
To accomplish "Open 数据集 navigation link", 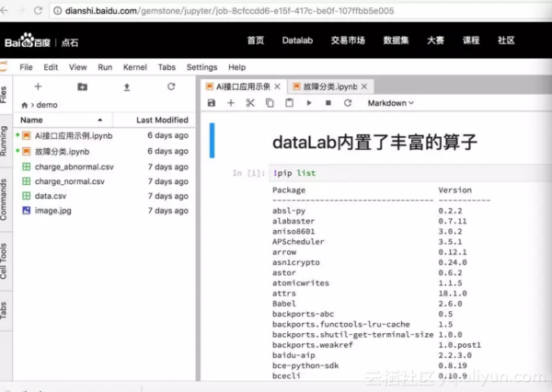I will pyautogui.click(x=396, y=40).
